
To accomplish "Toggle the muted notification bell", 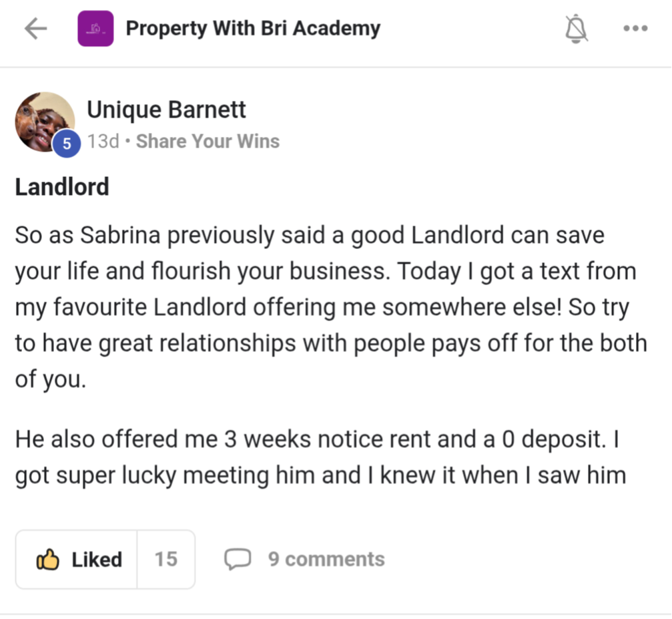I will coord(576,29).
